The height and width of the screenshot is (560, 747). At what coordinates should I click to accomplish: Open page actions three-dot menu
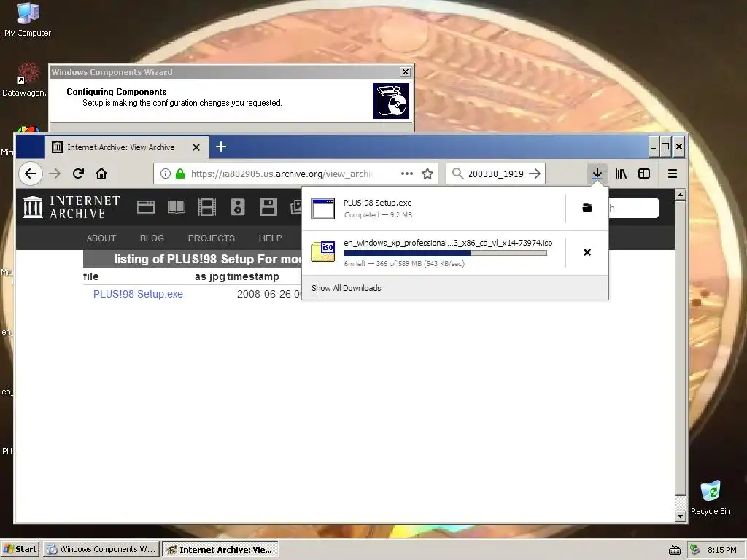407,174
